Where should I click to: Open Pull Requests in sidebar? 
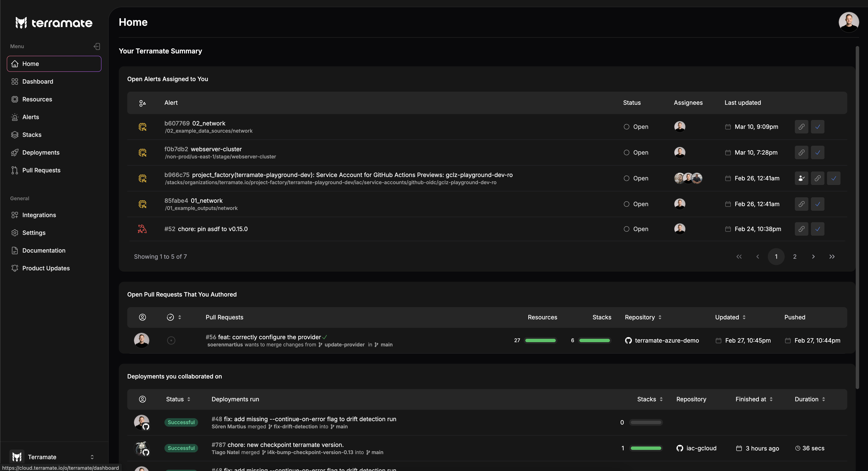[x=54, y=170]
